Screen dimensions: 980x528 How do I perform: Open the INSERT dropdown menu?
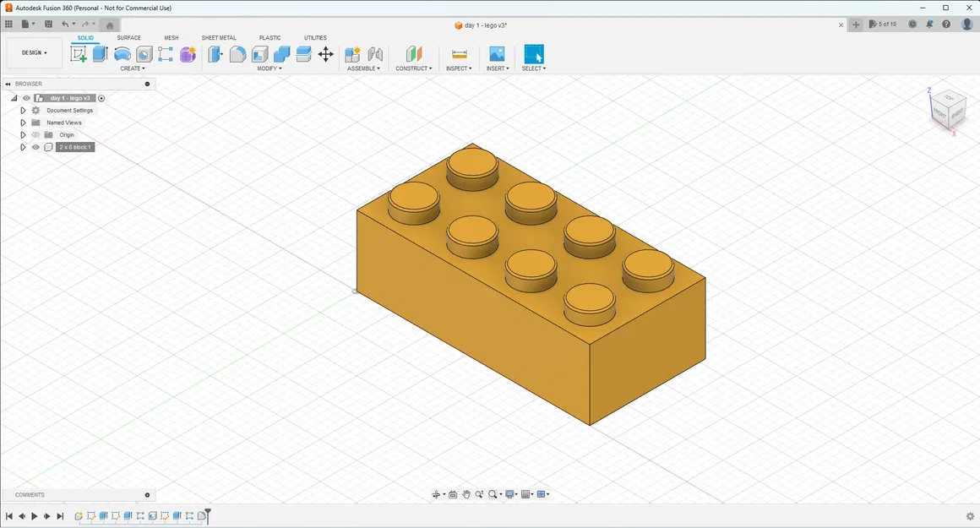498,68
